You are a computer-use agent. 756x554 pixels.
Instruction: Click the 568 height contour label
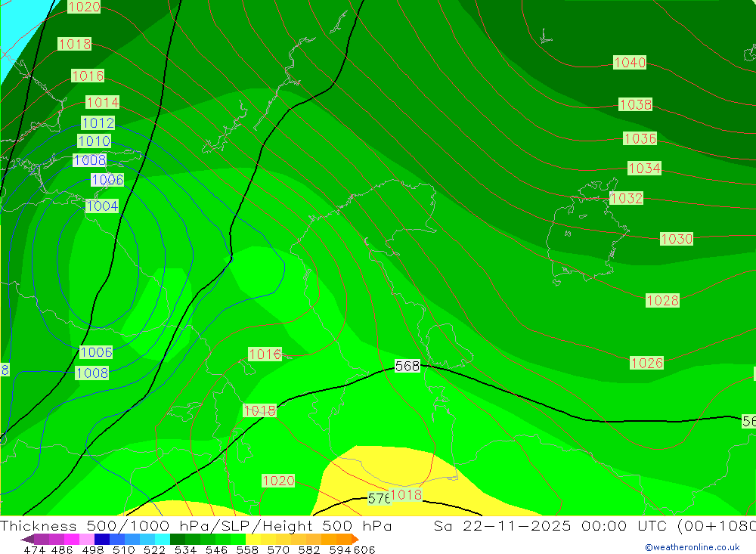click(407, 366)
